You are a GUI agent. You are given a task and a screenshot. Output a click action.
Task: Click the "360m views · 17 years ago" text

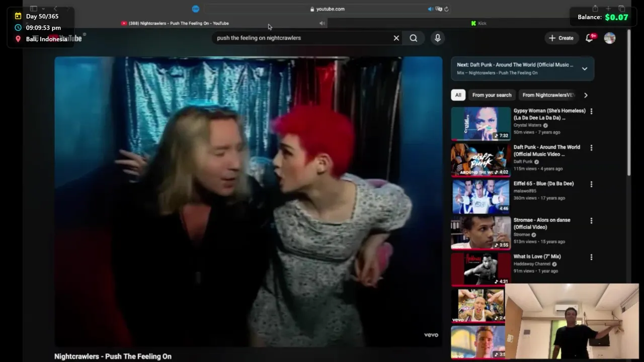539,198
